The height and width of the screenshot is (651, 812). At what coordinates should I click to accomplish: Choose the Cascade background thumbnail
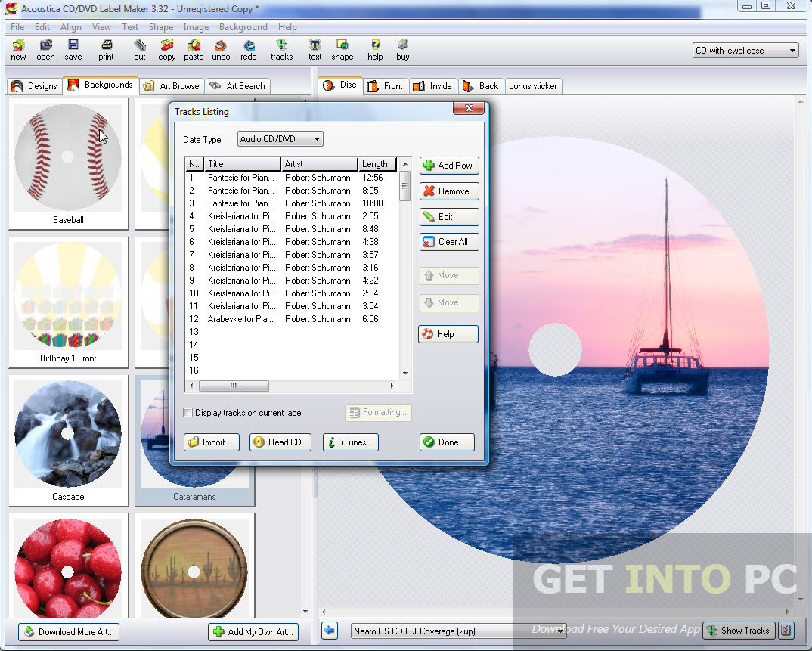click(68, 440)
